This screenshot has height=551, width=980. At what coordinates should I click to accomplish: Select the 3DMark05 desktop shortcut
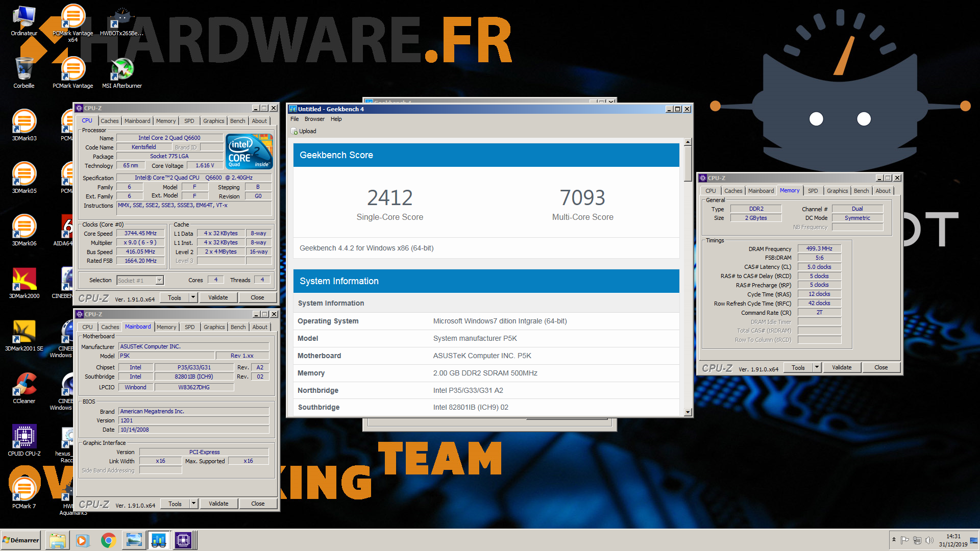click(24, 178)
